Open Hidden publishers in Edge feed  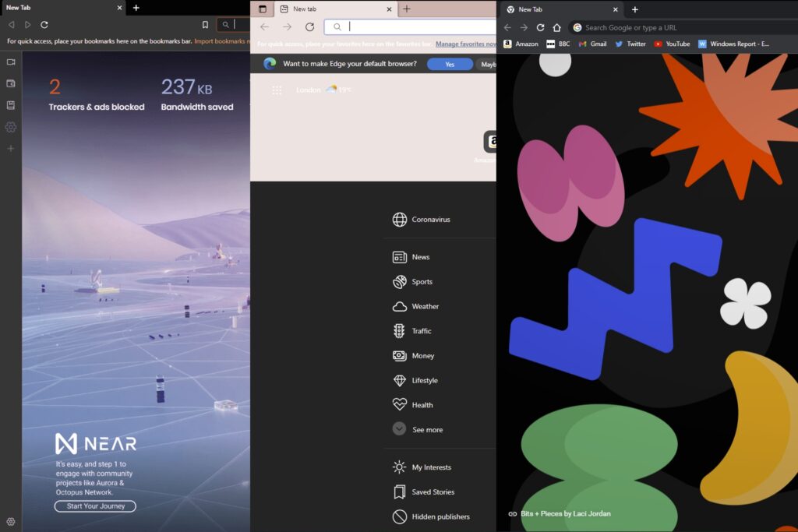click(x=431, y=516)
